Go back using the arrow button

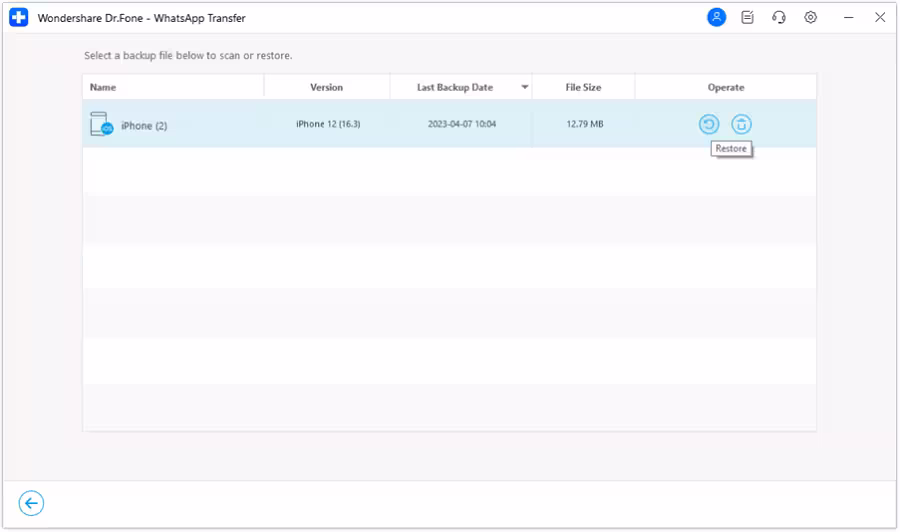tap(31, 503)
